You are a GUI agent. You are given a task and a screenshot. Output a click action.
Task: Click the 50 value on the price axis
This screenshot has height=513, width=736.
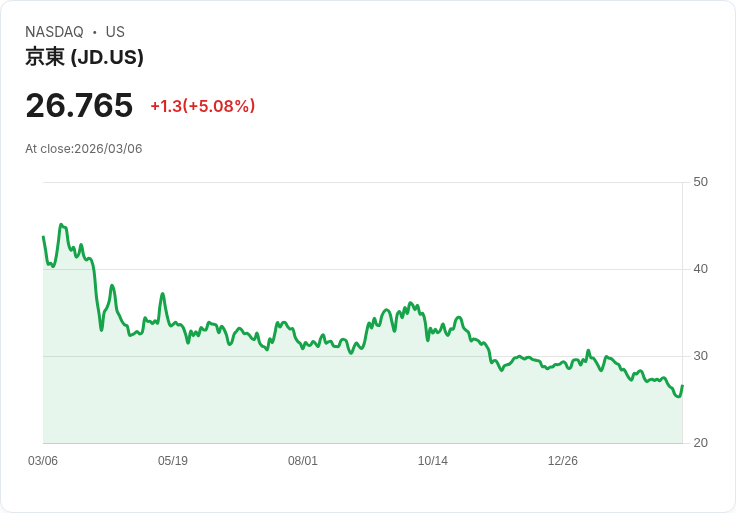click(701, 182)
